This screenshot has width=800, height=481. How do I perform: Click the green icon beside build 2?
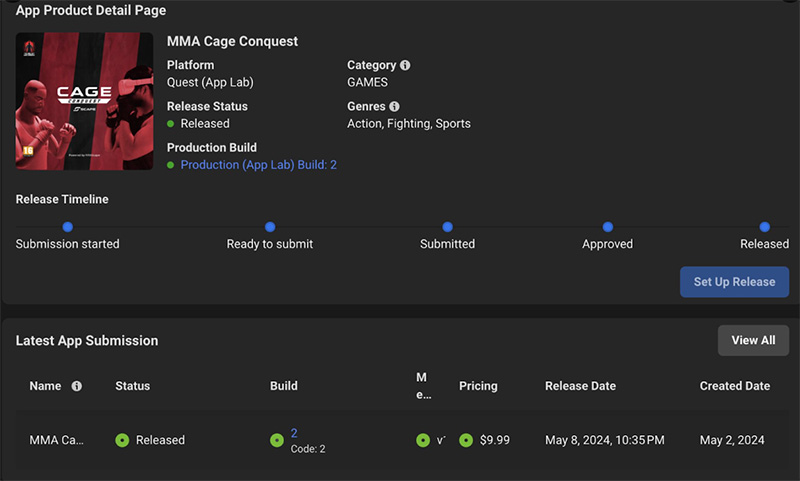pyautogui.click(x=277, y=440)
